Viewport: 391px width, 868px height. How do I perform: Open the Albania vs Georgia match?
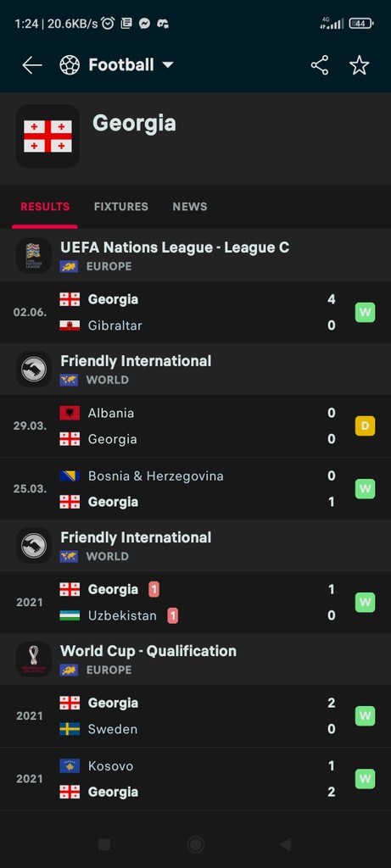pyautogui.click(x=195, y=426)
